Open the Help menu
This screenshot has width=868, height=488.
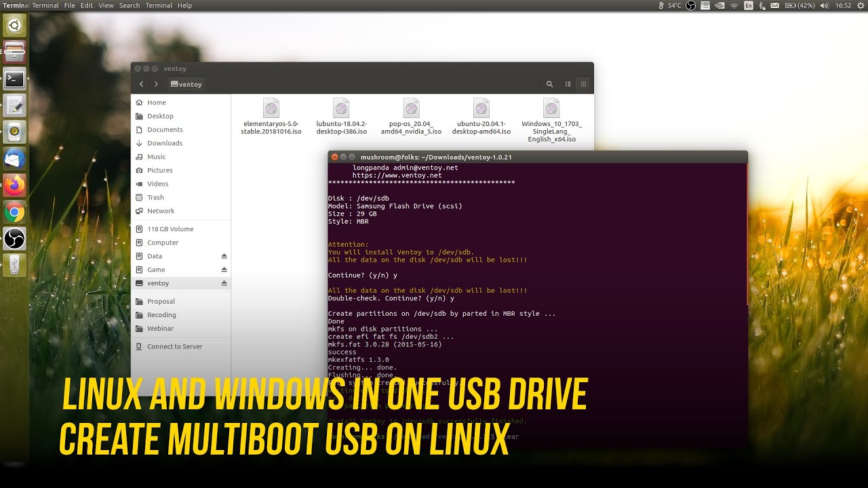[184, 5]
